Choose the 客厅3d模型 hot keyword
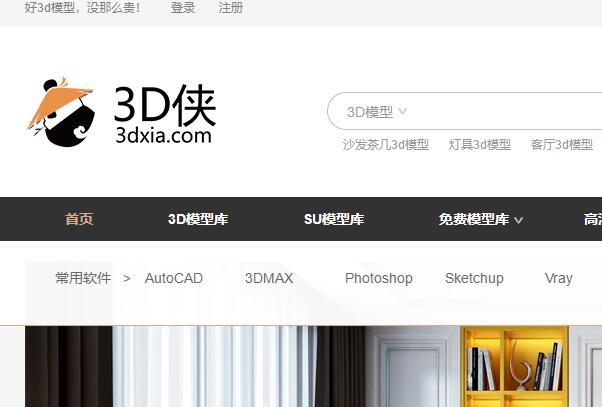The height and width of the screenshot is (407, 602). (x=562, y=144)
